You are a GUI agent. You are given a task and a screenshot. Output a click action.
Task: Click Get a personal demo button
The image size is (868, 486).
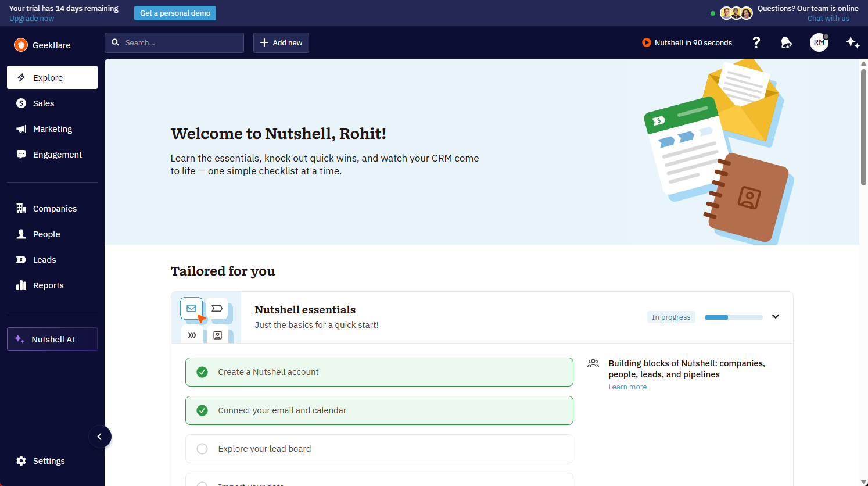click(x=175, y=13)
